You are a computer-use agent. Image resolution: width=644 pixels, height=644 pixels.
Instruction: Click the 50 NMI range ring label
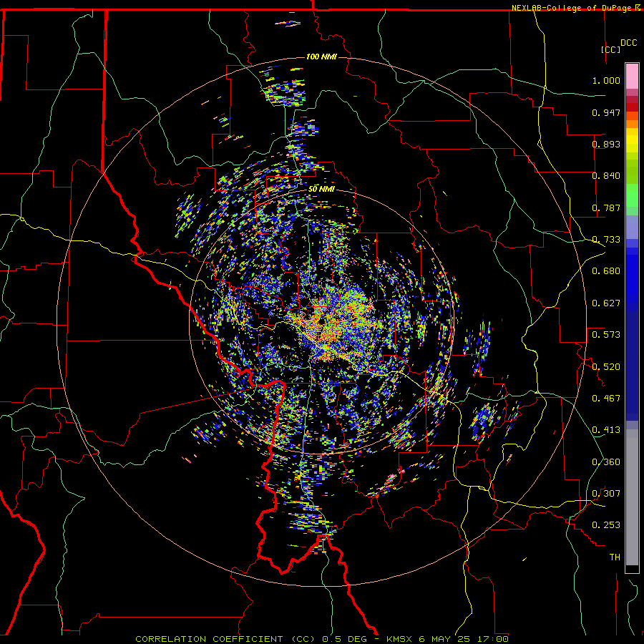321,190
